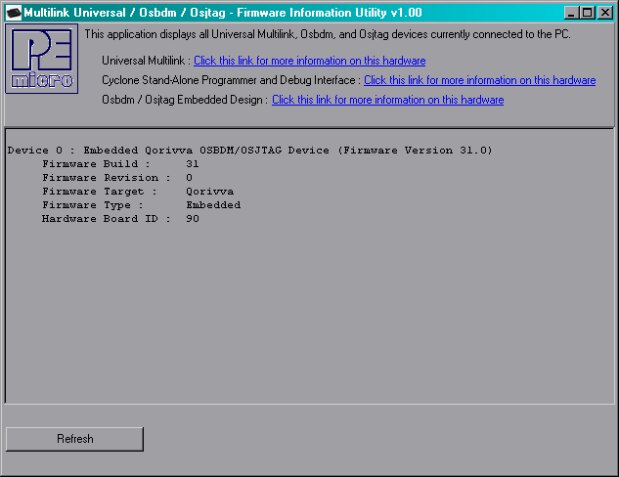The width and height of the screenshot is (619, 477).
Task: Select the 'Firmware Revision : 0' line
Action: click(117, 178)
